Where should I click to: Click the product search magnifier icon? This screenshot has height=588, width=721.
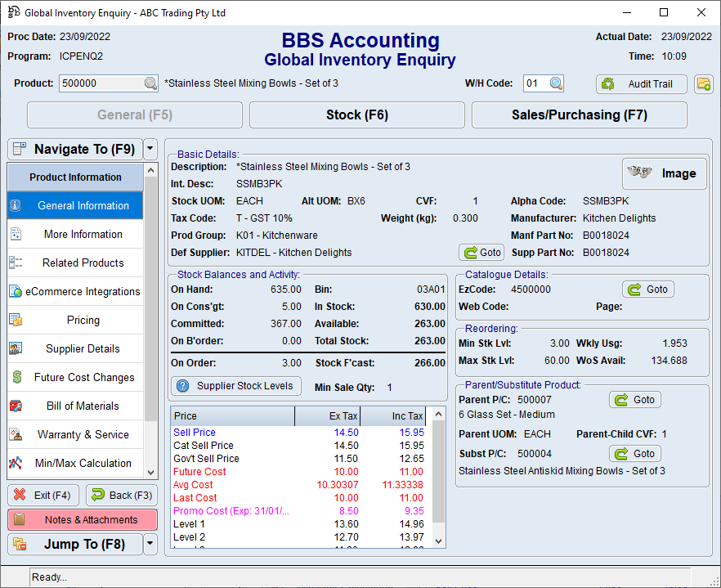point(150,83)
